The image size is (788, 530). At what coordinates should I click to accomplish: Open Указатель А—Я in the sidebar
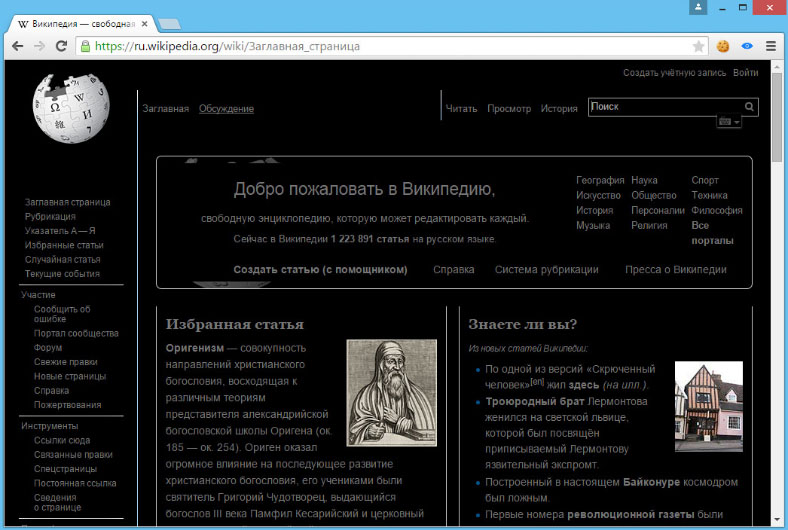pos(60,231)
